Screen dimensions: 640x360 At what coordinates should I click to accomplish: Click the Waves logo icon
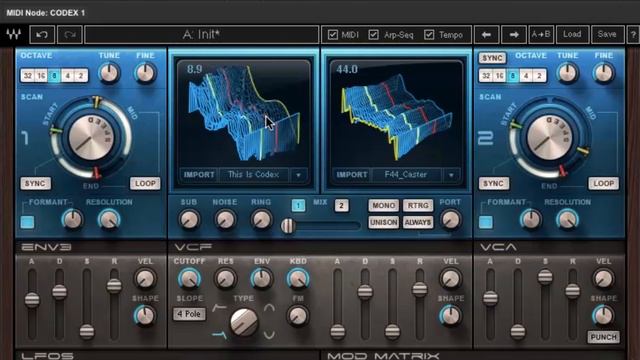[x=13, y=34]
